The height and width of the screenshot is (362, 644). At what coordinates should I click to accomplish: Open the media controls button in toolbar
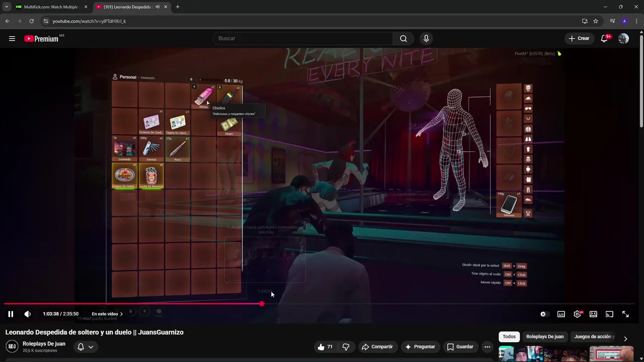pyautogui.click(x=612, y=21)
